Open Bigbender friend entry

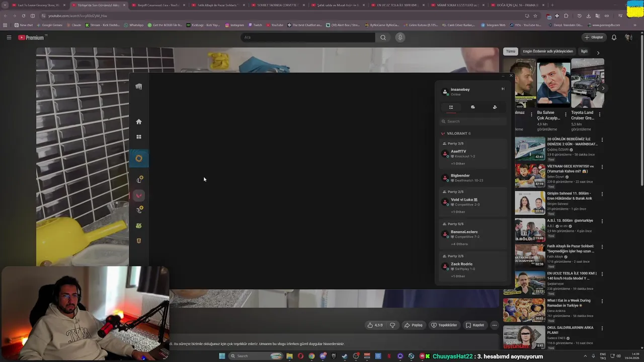coord(473,177)
